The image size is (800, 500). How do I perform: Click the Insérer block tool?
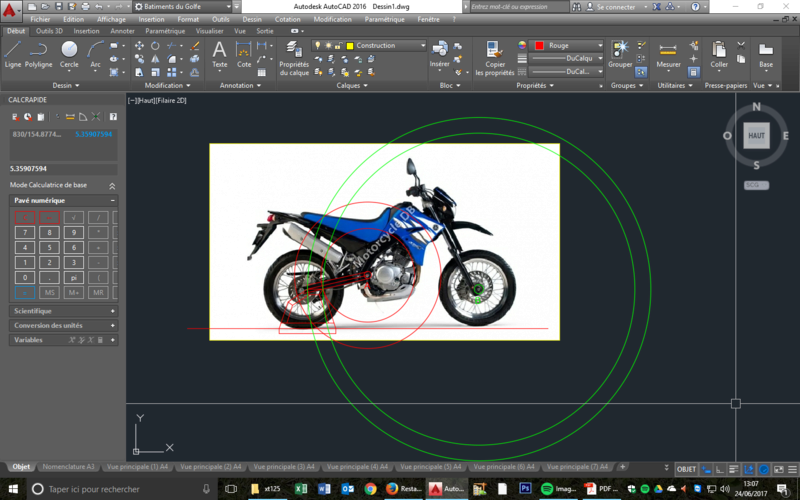click(x=439, y=54)
